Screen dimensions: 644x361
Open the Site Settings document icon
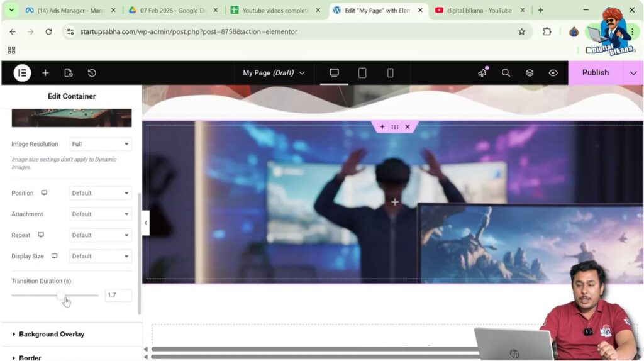coord(69,73)
